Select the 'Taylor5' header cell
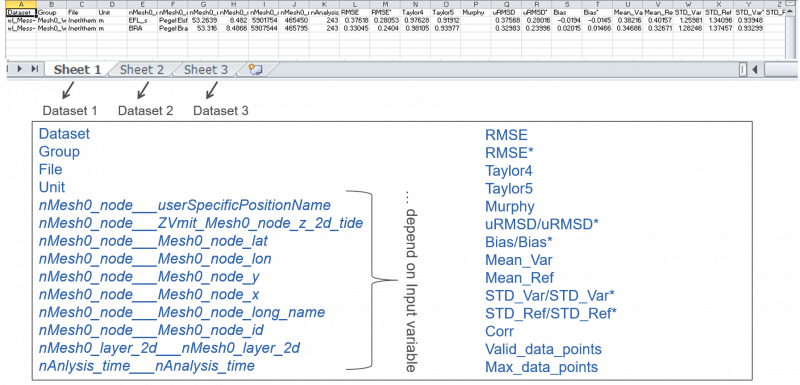The height and width of the screenshot is (385, 800). [x=445, y=11]
